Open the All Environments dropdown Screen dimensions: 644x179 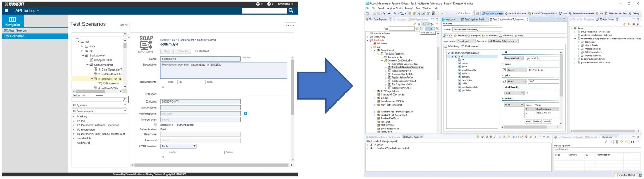click(99, 111)
